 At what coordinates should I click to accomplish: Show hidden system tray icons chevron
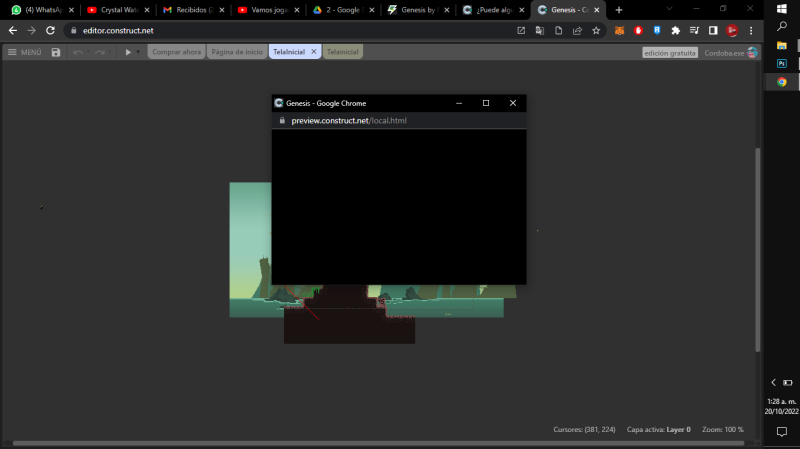pos(773,382)
